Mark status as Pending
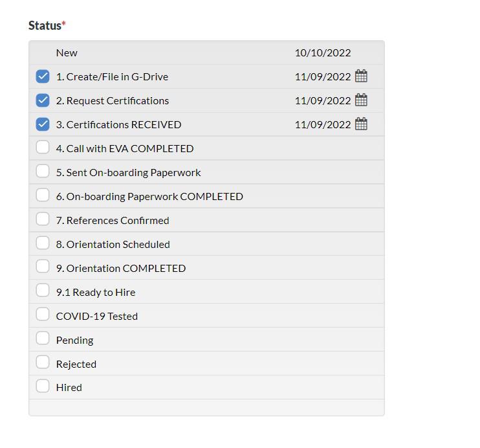 (x=43, y=339)
